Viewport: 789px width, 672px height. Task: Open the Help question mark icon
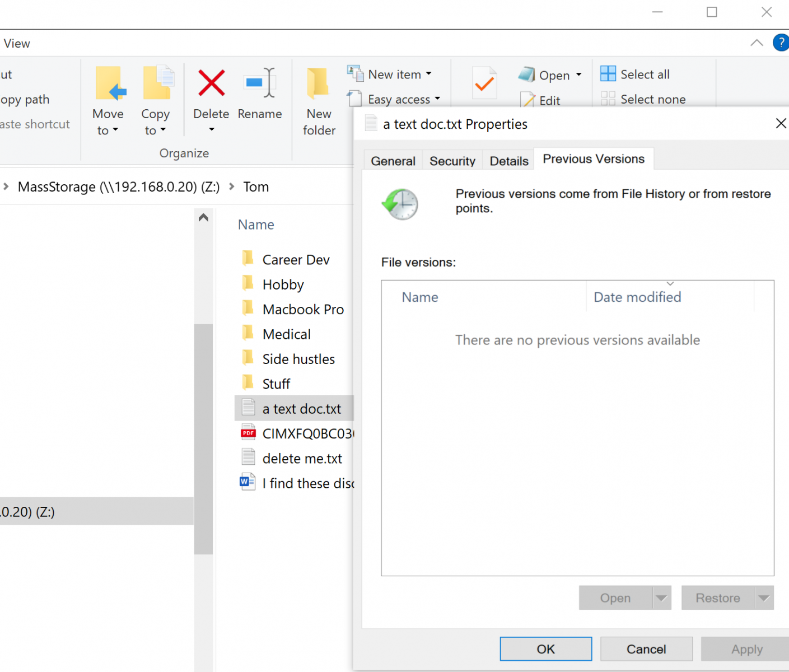point(781,43)
